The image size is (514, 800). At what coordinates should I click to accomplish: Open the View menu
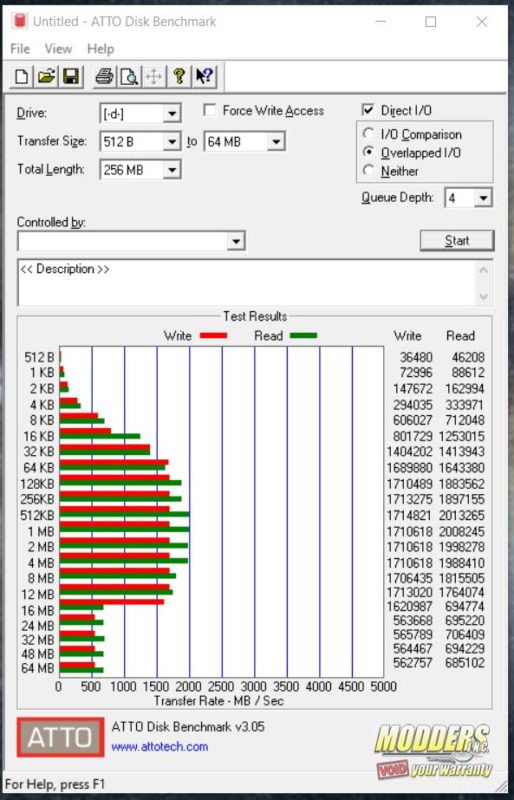tap(58, 49)
